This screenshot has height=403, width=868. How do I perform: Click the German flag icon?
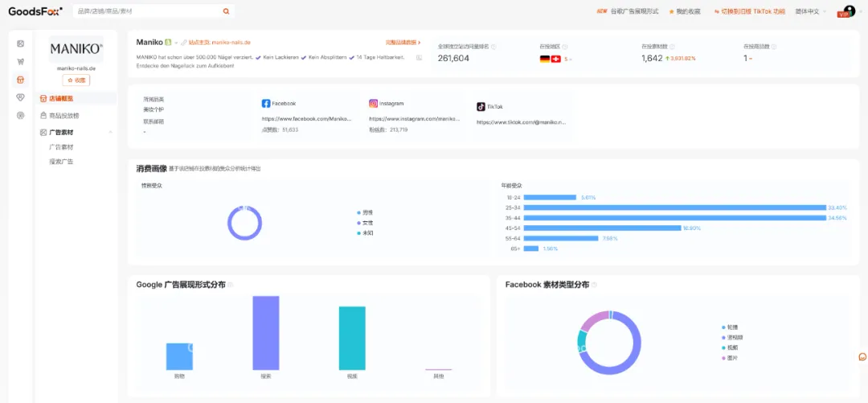coord(545,59)
